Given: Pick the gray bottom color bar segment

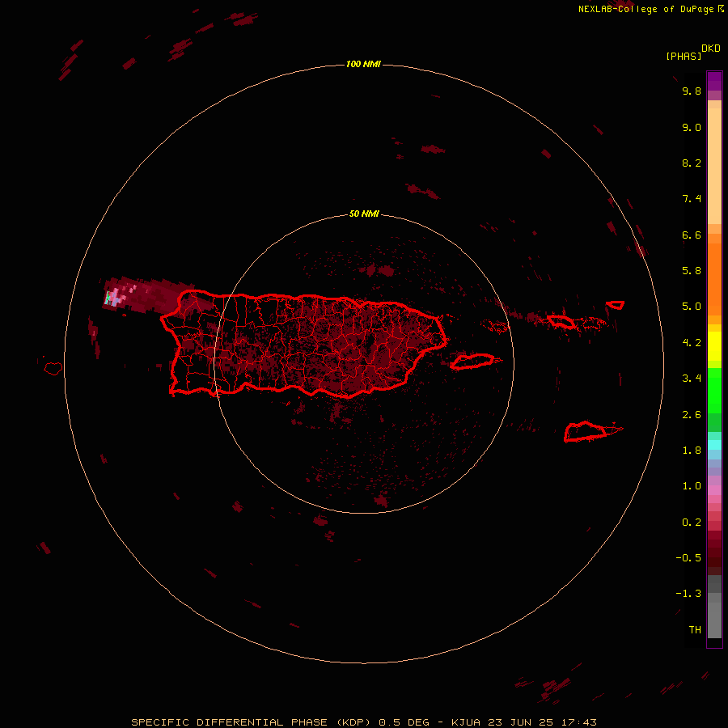Looking at the screenshot, I should [714, 620].
